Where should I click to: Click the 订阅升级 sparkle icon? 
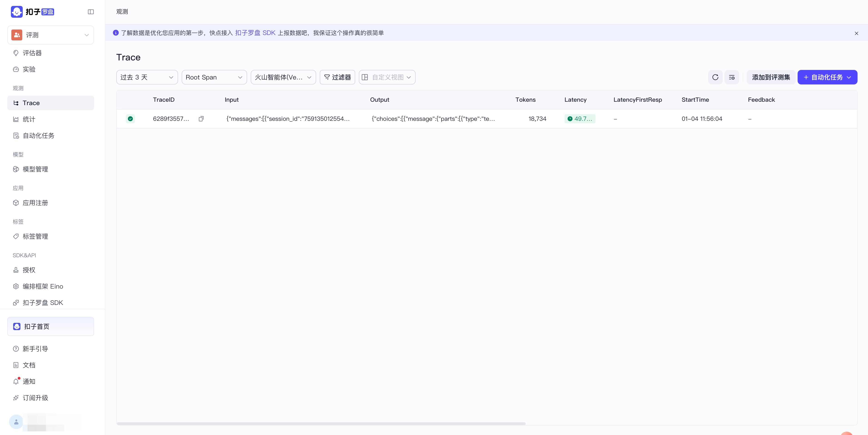[x=16, y=398]
